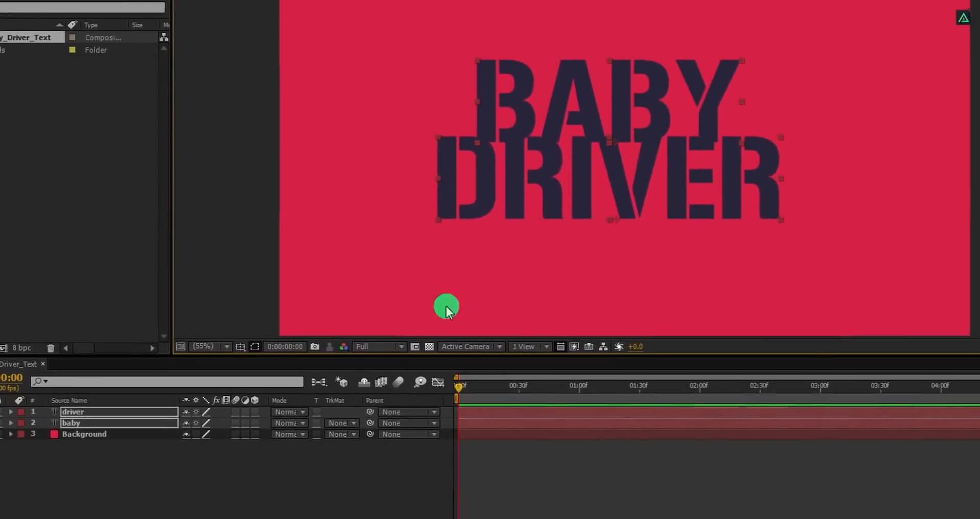Sort the project panel by Size column

(x=137, y=25)
